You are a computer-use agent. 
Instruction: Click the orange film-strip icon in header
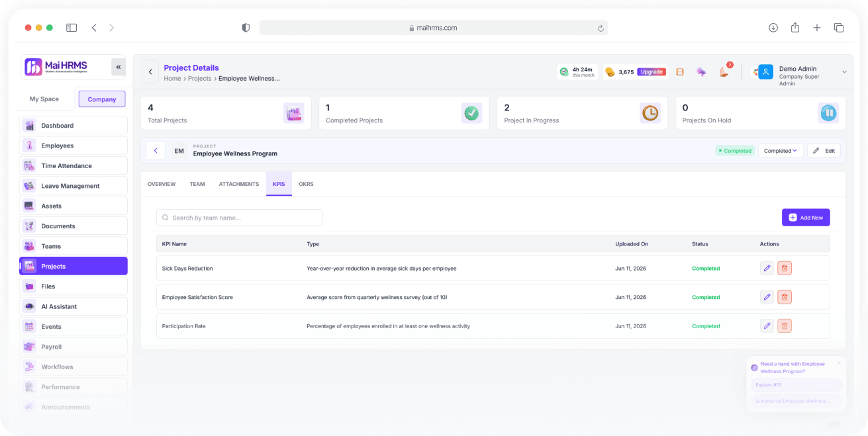tap(680, 72)
